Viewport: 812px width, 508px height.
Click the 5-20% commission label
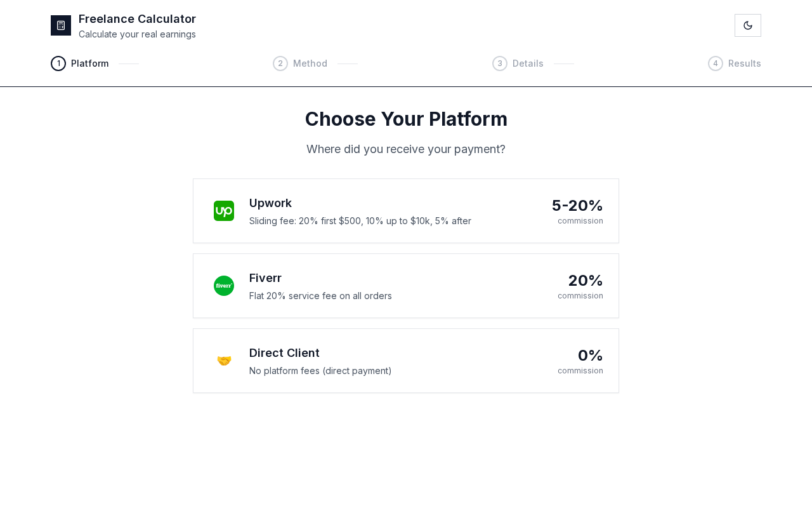pyautogui.click(x=577, y=206)
